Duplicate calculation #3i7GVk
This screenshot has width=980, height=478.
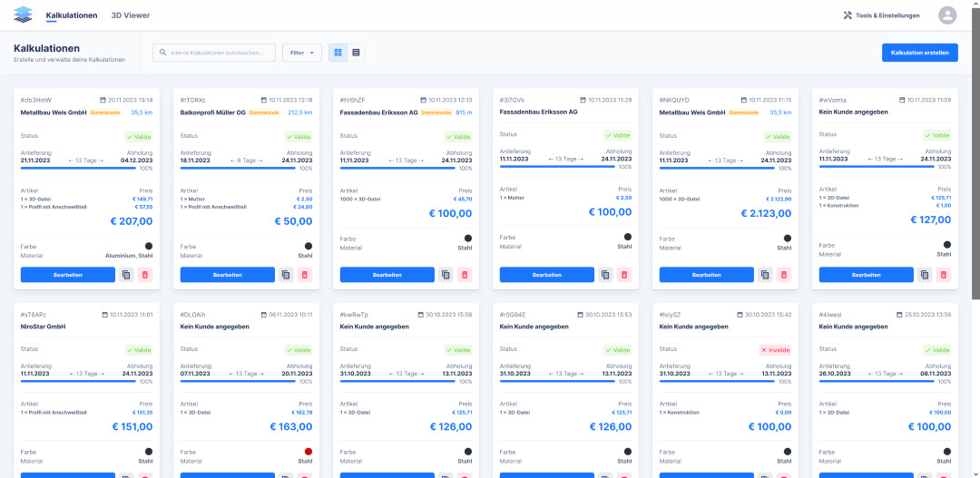click(x=605, y=275)
